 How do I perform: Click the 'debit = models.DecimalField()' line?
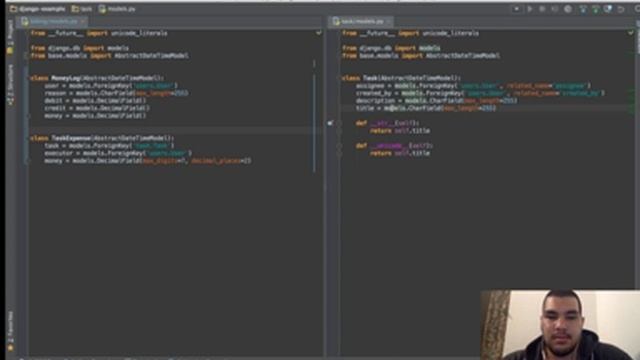(x=95, y=100)
